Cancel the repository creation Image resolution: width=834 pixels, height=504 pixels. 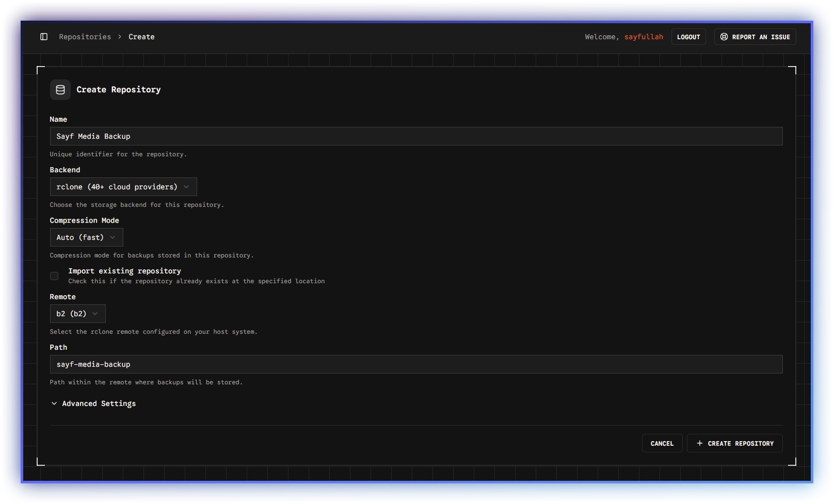pos(662,443)
